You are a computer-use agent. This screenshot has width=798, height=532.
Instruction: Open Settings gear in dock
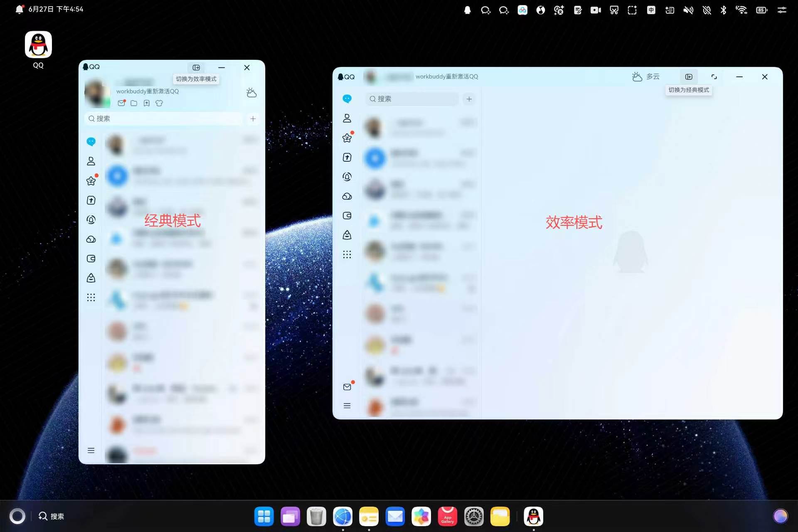474,517
